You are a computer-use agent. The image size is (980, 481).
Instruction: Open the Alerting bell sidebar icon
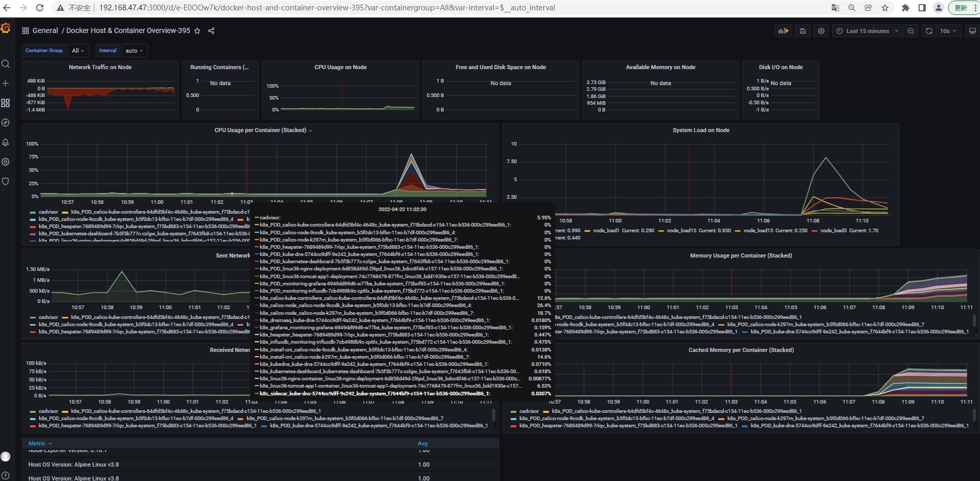[6, 142]
